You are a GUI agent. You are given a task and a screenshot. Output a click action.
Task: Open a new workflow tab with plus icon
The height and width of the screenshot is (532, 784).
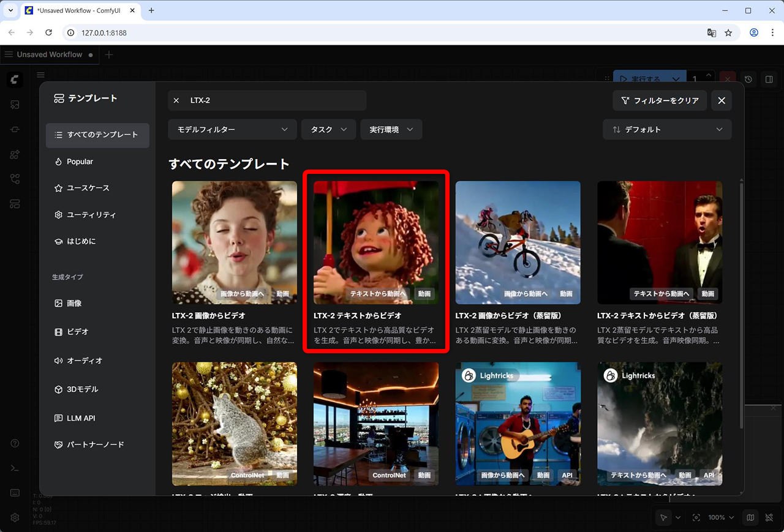tap(109, 54)
